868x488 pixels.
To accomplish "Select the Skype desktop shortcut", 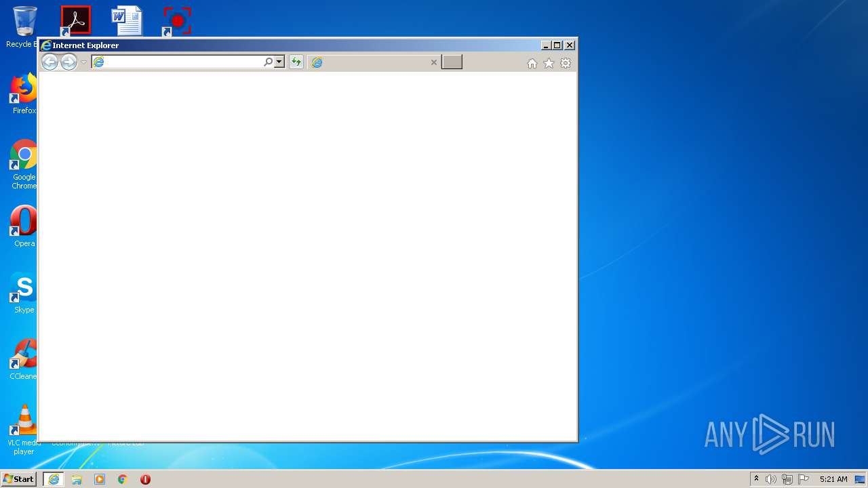I will coord(24,293).
